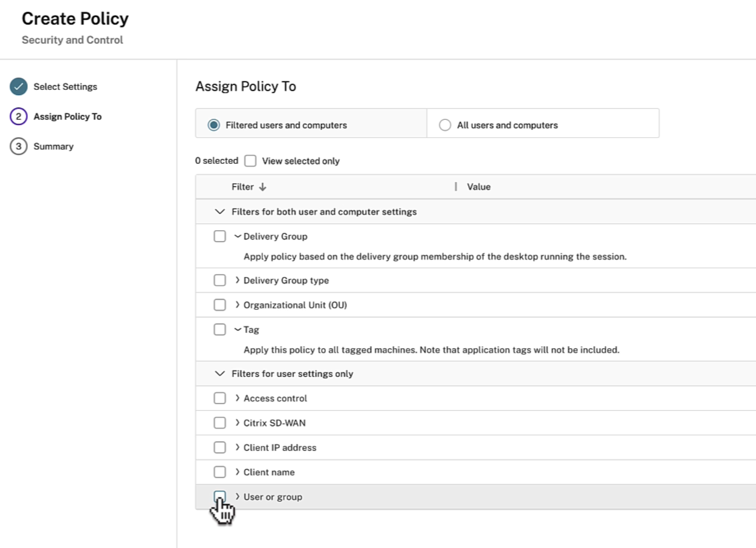Check the Delivery Group filter checkbox
Screen dimensions: 756x548
pyautogui.click(x=220, y=236)
